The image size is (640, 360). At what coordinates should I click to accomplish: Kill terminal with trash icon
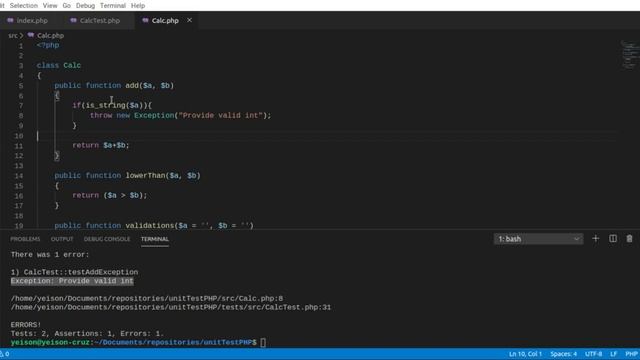[629, 238]
